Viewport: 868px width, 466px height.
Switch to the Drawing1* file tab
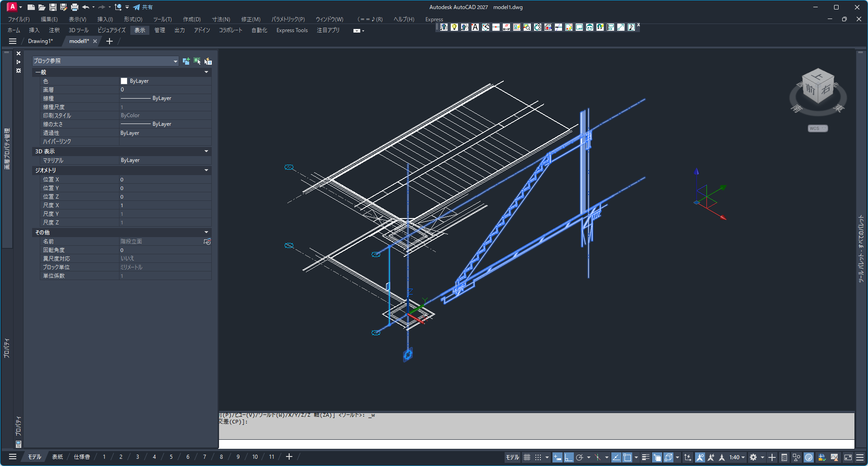pyautogui.click(x=40, y=41)
